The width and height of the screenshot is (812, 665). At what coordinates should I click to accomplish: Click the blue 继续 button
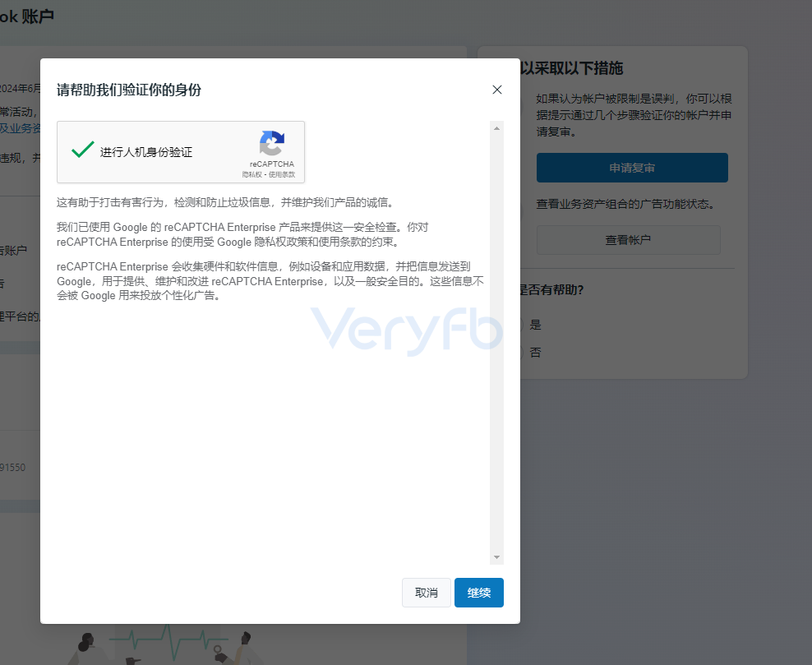479,593
